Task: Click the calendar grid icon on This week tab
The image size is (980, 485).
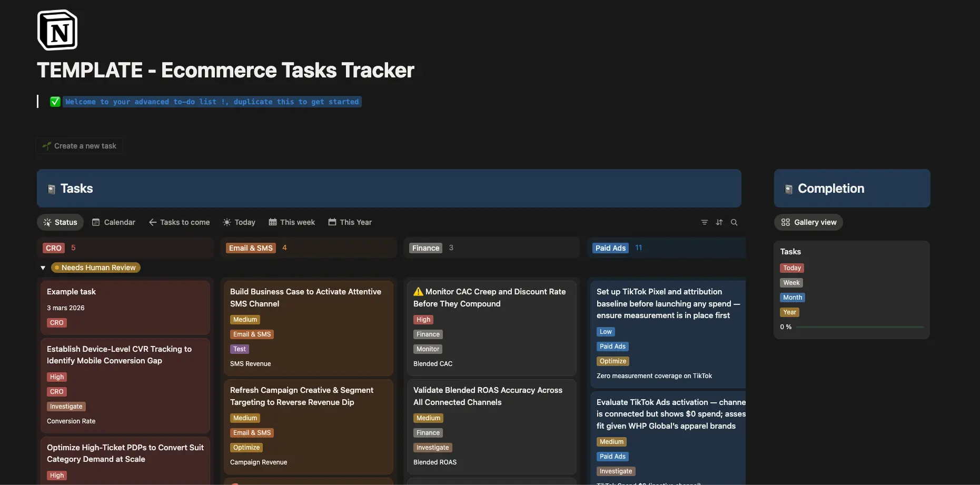Action: [273, 222]
